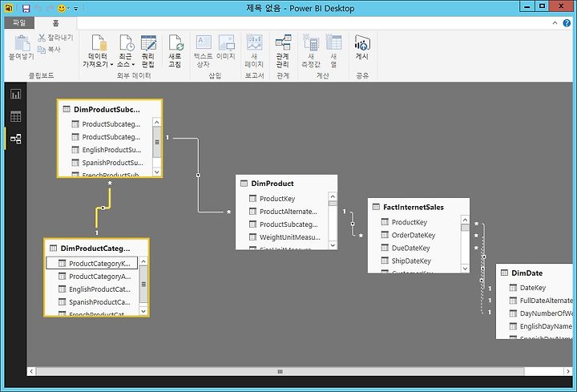Screen dimensions: 577x392
Task: Open the quick access toolbar dropdown arrow
Action: pyautogui.click(x=76, y=9)
